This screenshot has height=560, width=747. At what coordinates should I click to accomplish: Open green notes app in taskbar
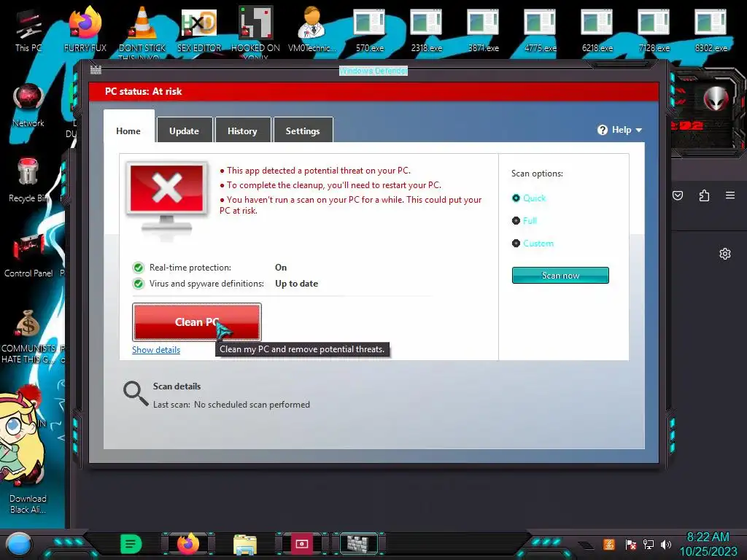point(131,544)
